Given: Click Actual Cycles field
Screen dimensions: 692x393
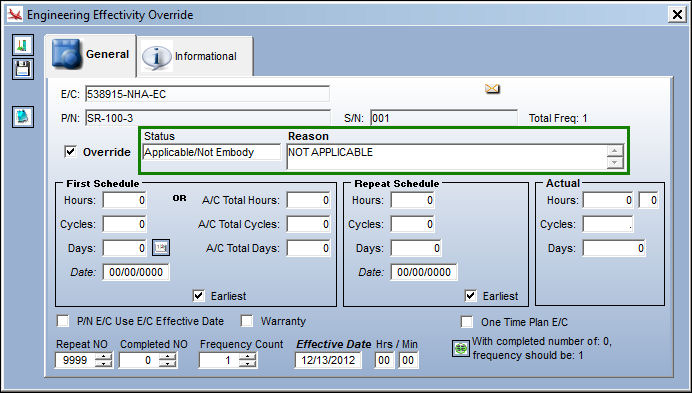Looking at the screenshot, I should pos(608,224).
